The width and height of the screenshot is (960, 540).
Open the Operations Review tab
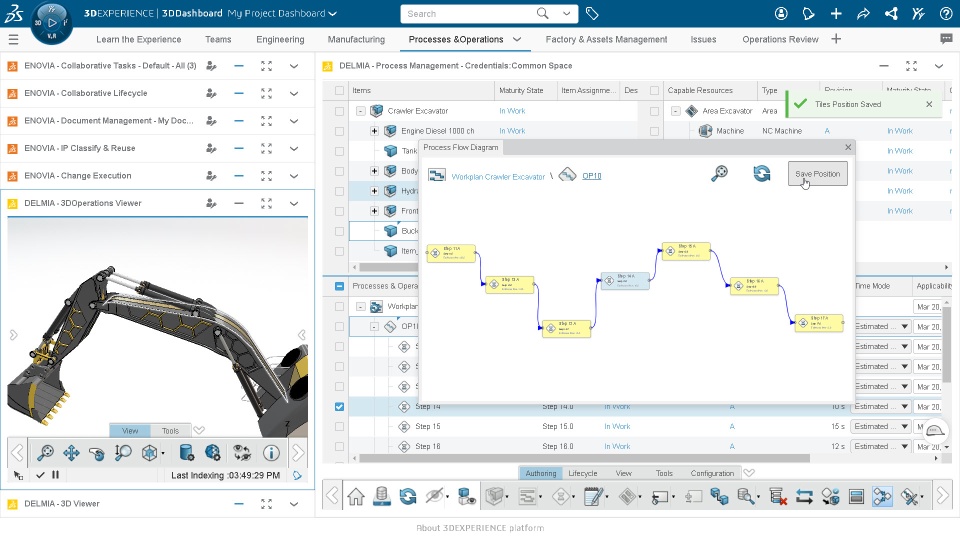[x=780, y=39]
